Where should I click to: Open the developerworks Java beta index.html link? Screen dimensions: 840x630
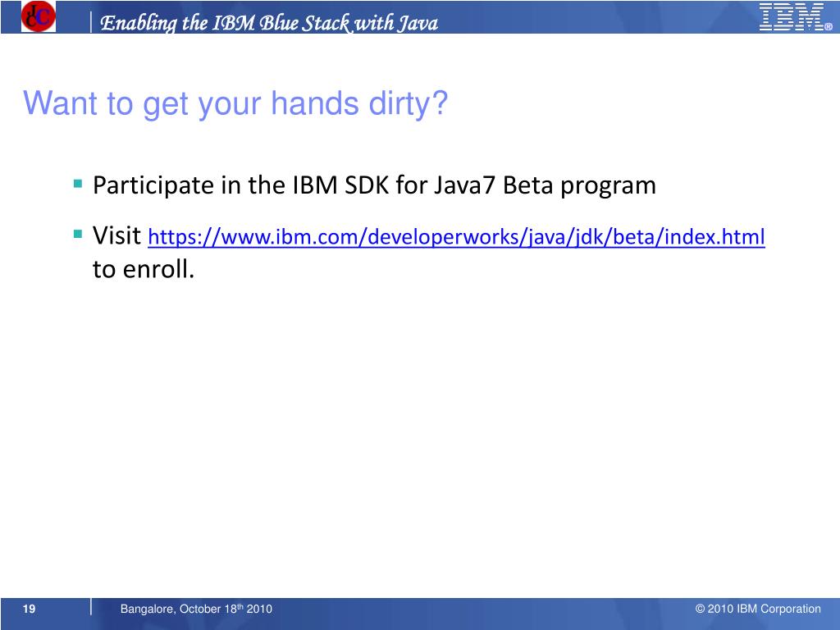coord(456,237)
